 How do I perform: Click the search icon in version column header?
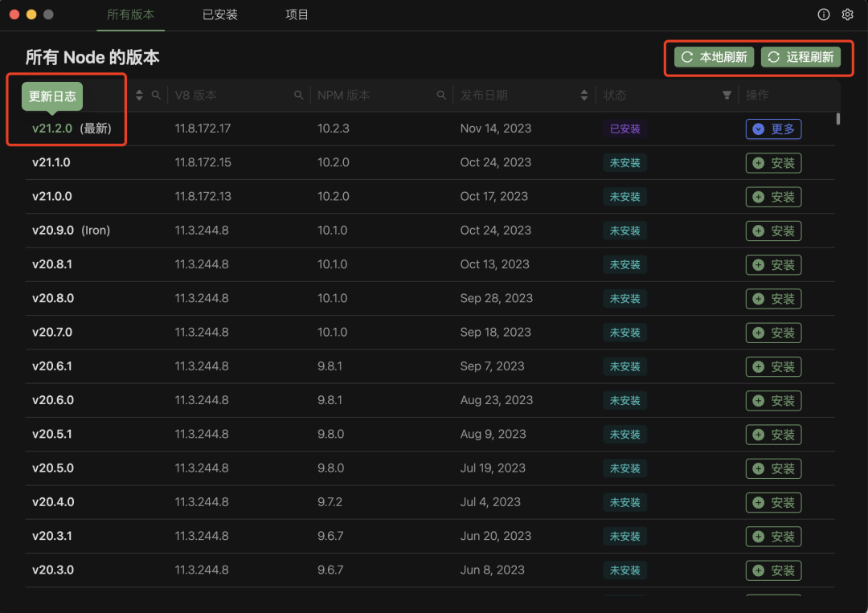(156, 96)
